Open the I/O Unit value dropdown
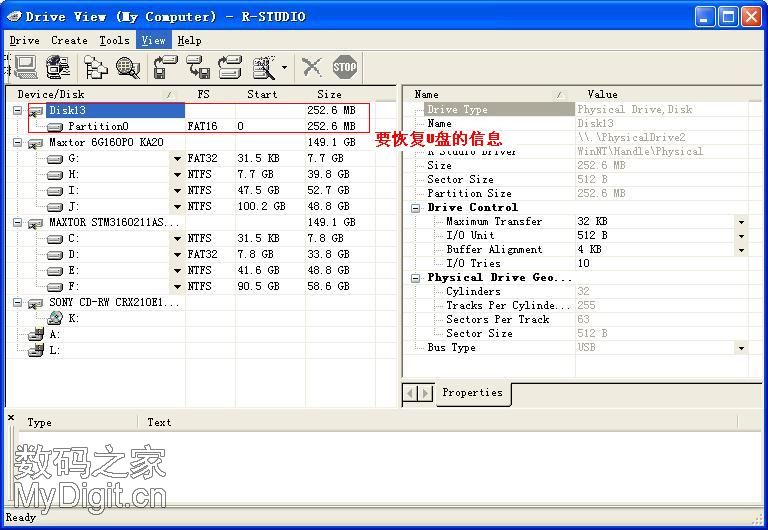 click(742, 236)
